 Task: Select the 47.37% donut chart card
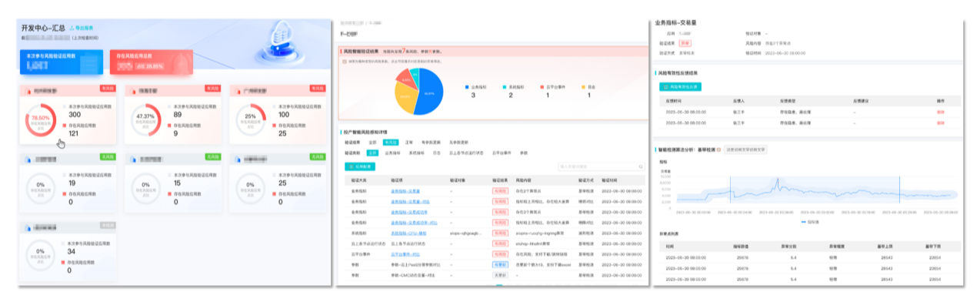[x=173, y=115]
